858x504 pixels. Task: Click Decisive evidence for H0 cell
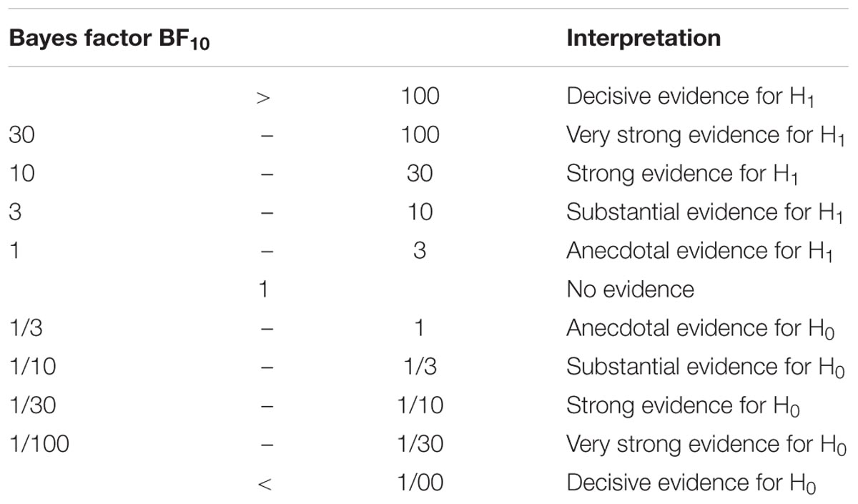[691, 483]
